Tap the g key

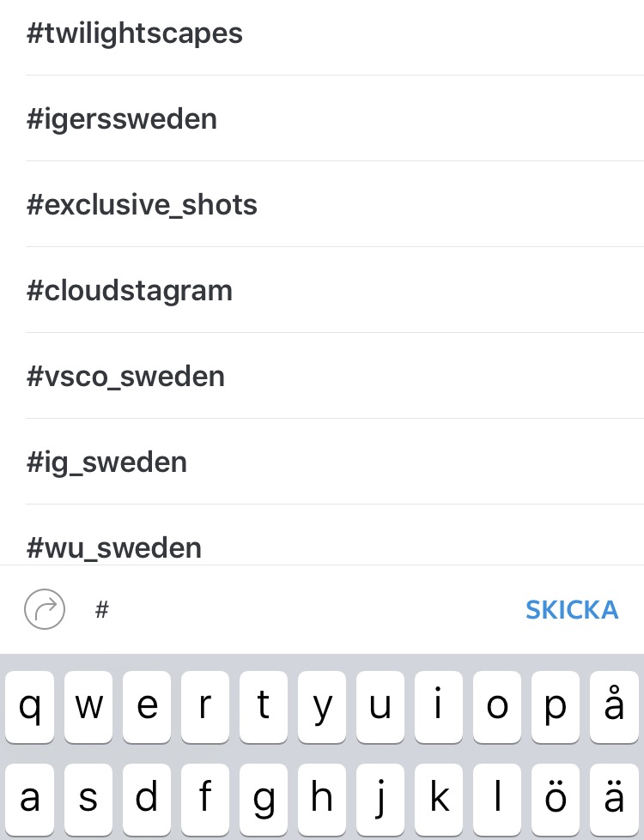point(264,800)
